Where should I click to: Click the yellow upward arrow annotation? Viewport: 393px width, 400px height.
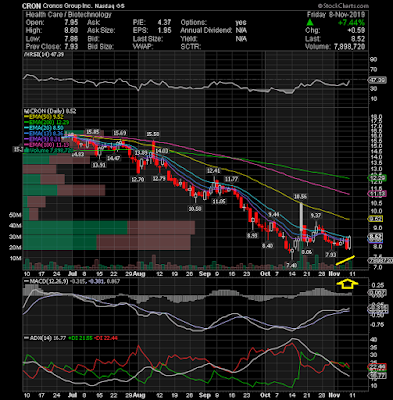coord(347,284)
